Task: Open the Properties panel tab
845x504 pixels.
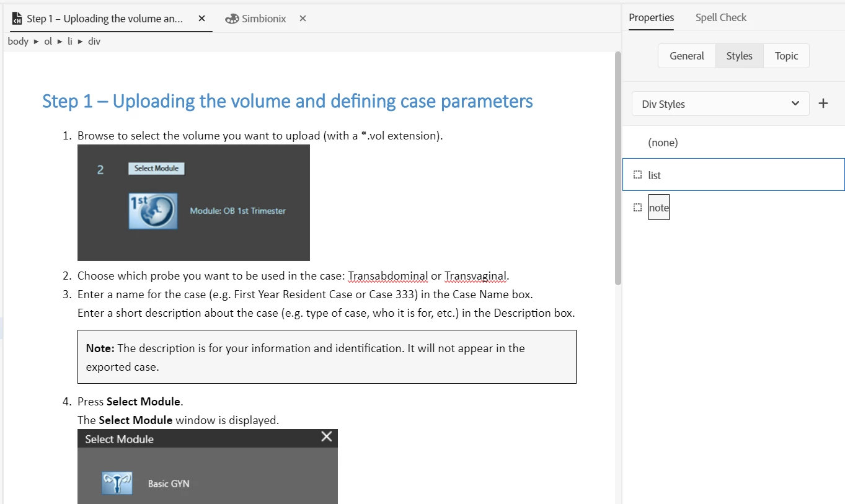Action: point(651,17)
